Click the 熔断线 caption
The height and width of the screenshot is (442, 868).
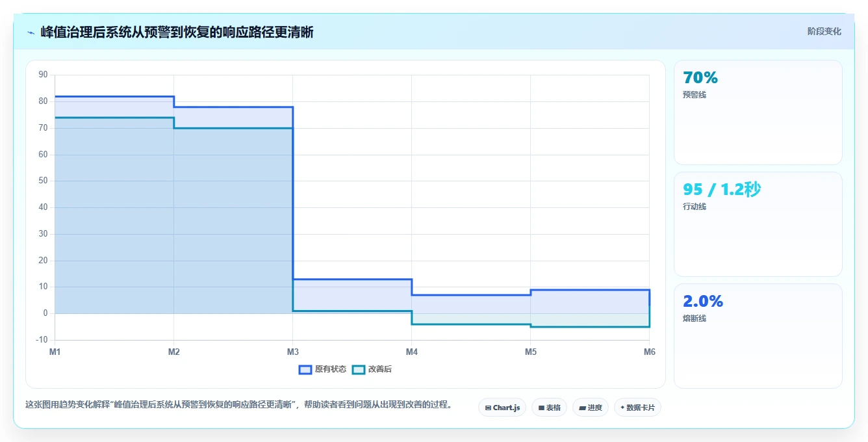(x=695, y=318)
